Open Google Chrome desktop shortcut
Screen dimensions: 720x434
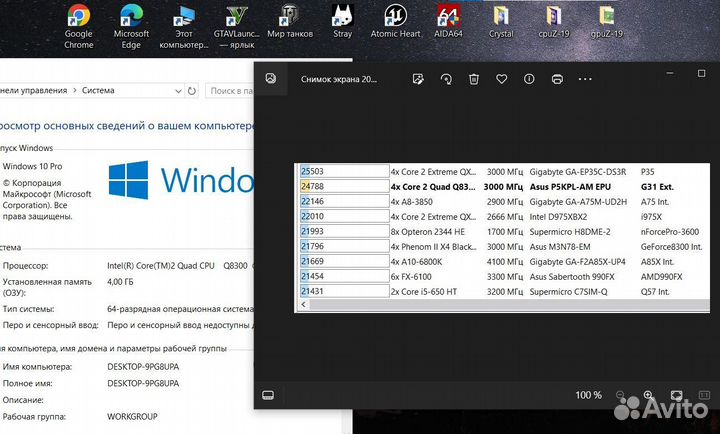click(79, 27)
